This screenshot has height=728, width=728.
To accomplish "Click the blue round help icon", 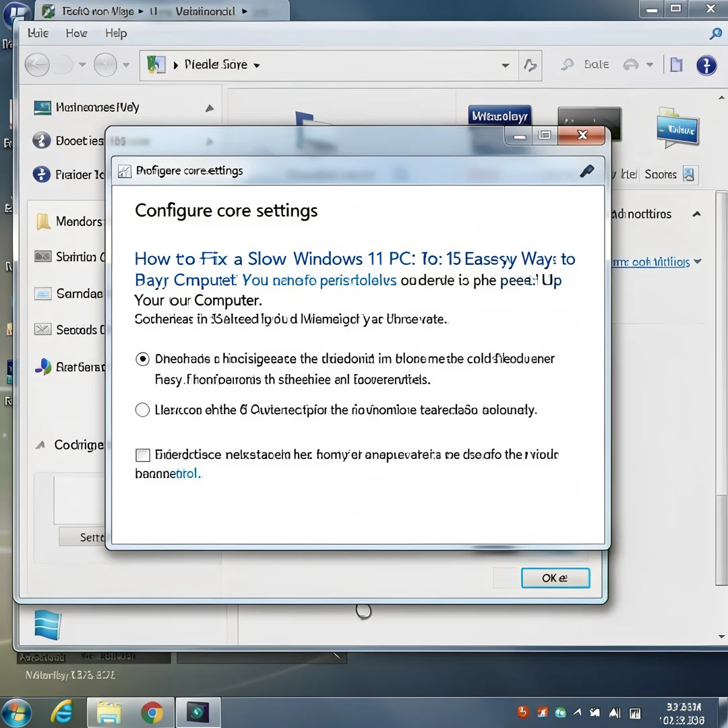I will coord(706,65).
